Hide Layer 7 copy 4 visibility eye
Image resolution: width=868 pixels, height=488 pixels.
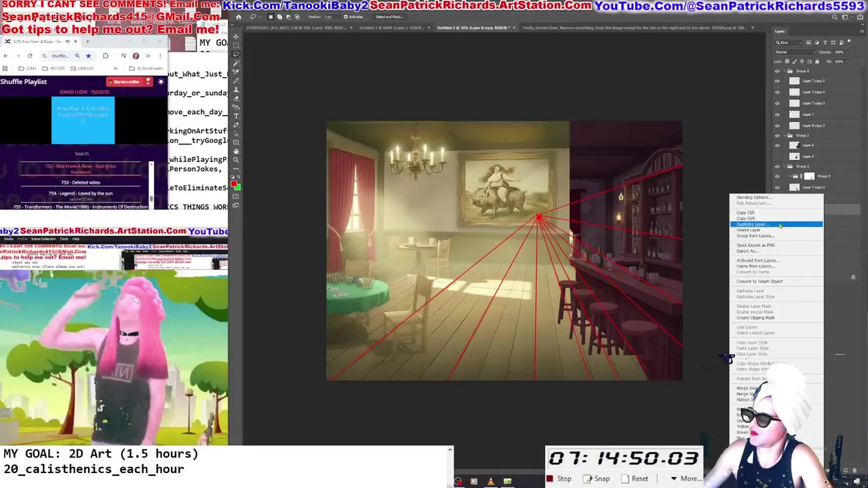(x=777, y=92)
